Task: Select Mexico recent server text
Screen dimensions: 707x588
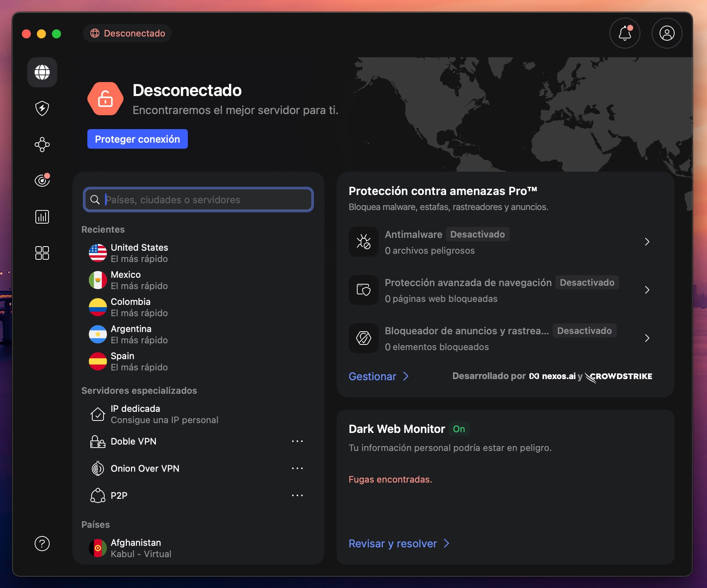Action: [x=139, y=280]
